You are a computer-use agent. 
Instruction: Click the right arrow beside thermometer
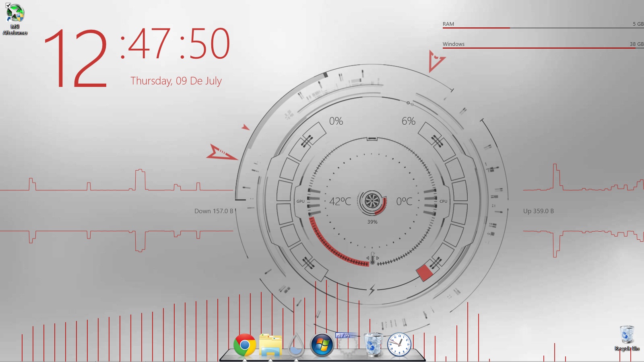[x=378, y=258]
